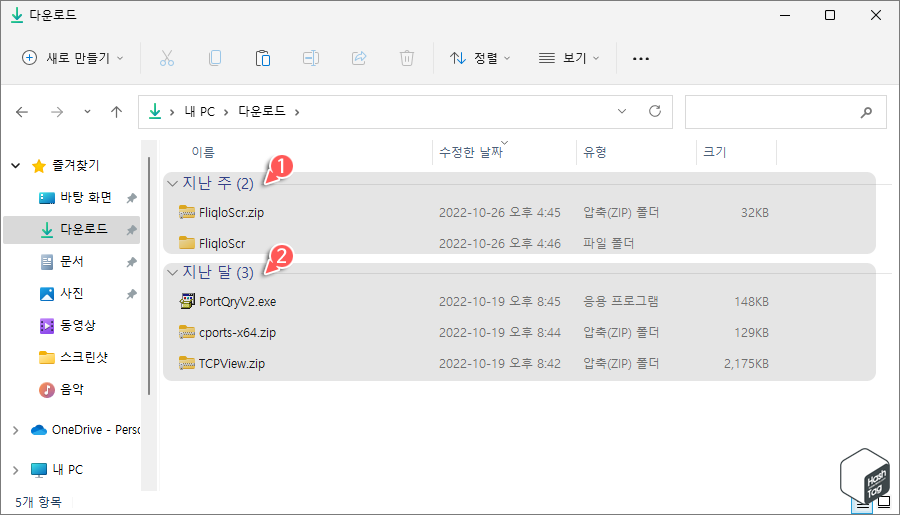The width and height of the screenshot is (900, 515).
Task: Refresh the current folder view
Action: click(x=655, y=111)
